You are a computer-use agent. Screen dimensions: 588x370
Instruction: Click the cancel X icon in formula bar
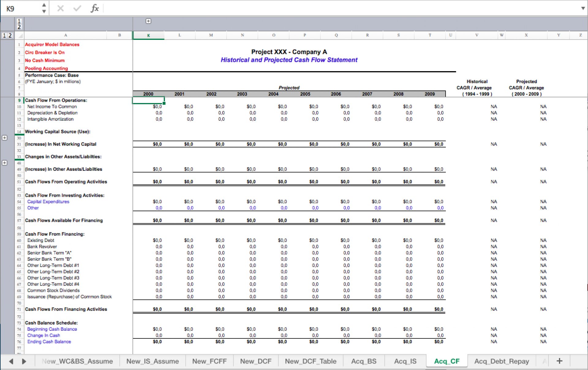point(60,8)
